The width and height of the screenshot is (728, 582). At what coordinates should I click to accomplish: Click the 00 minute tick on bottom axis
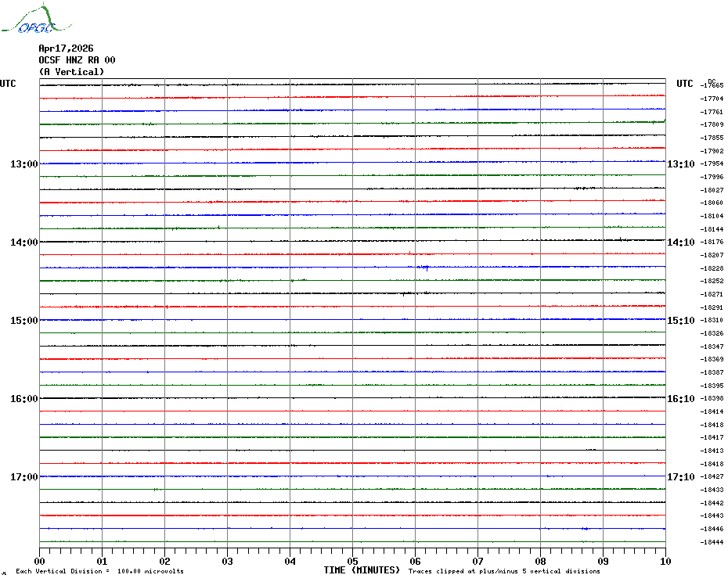coord(40,561)
